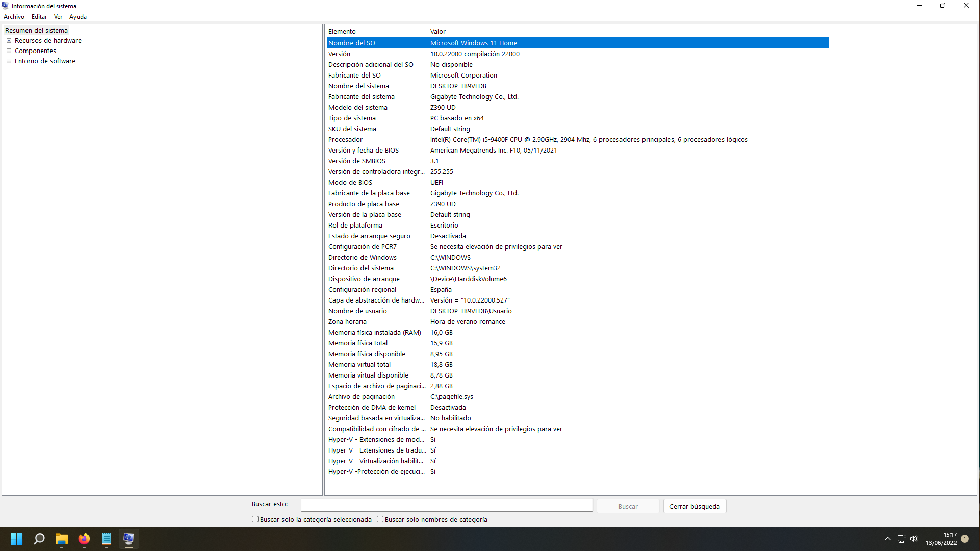Expand the Componentes tree node
The height and width of the screenshot is (551, 980).
coord(9,51)
